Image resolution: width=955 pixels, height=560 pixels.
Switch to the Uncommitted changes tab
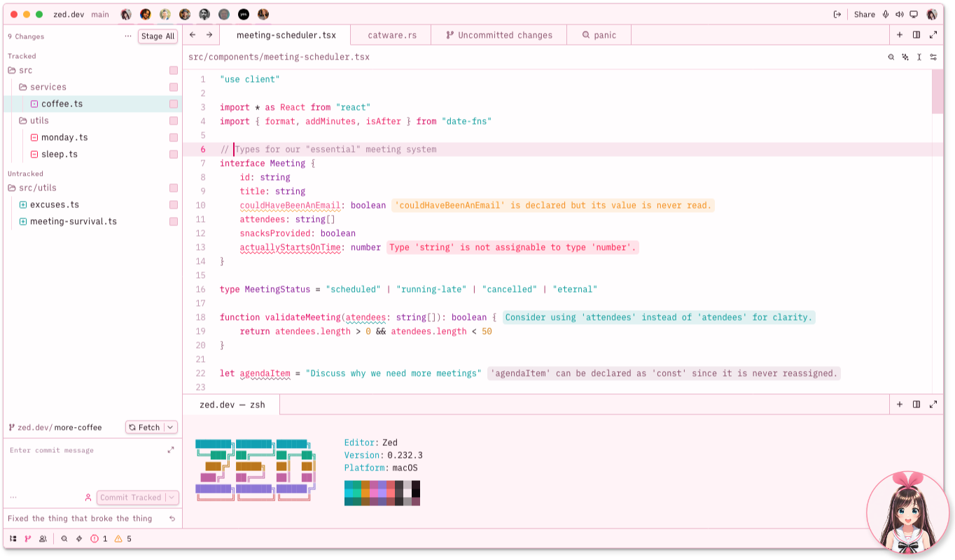click(x=499, y=35)
